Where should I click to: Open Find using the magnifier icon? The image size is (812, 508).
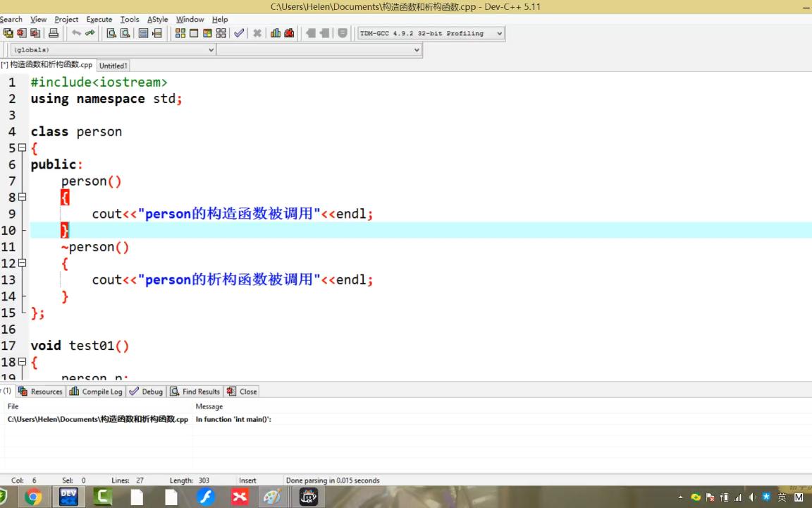(x=112, y=33)
